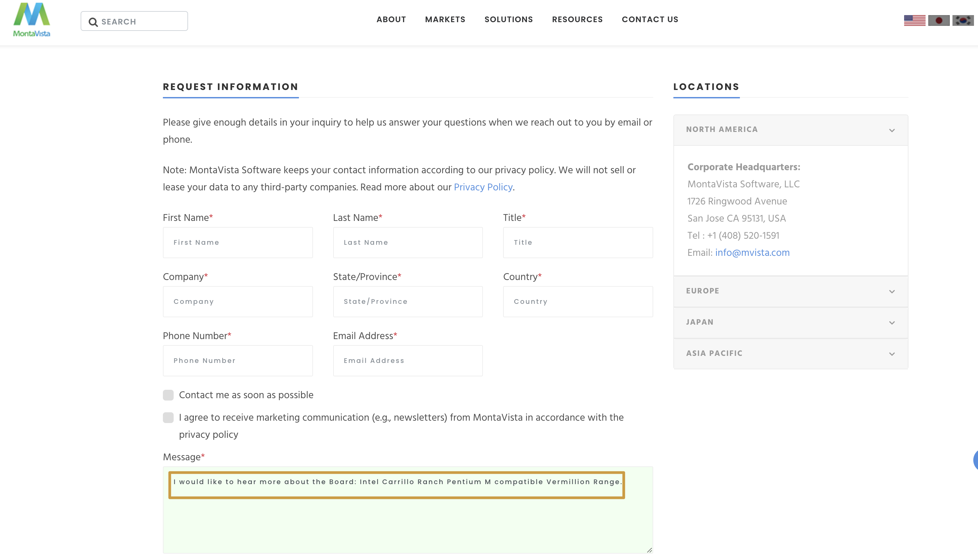This screenshot has width=978, height=560.
Task: Check 'Contact me as soon as possible'
Action: coord(168,395)
